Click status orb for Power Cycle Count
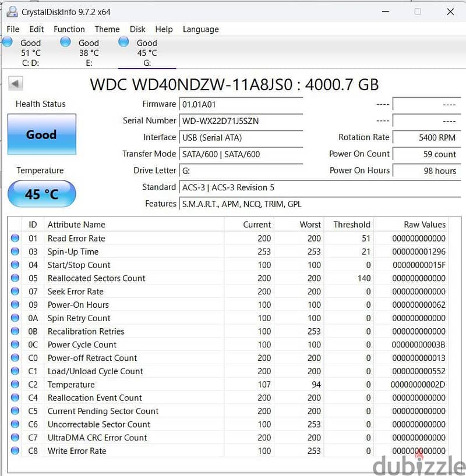466x476 pixels. click(x=15, y=344)
